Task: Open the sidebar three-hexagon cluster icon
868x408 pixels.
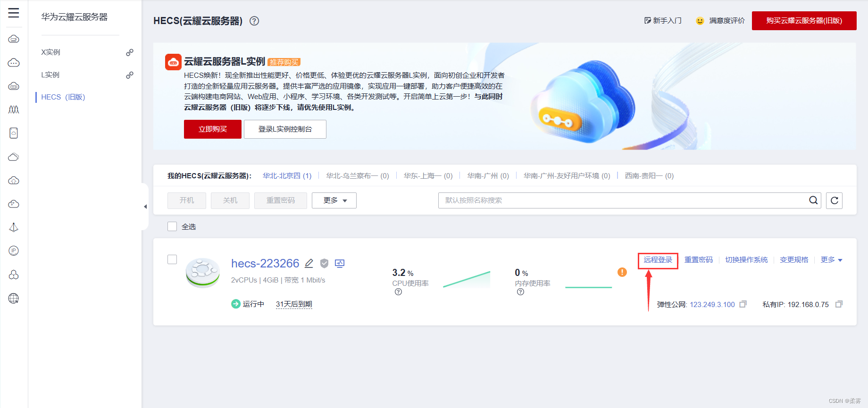Action: point(14,275)
